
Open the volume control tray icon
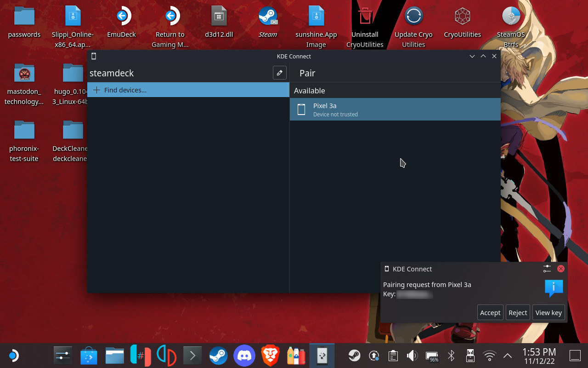(412, 356)
